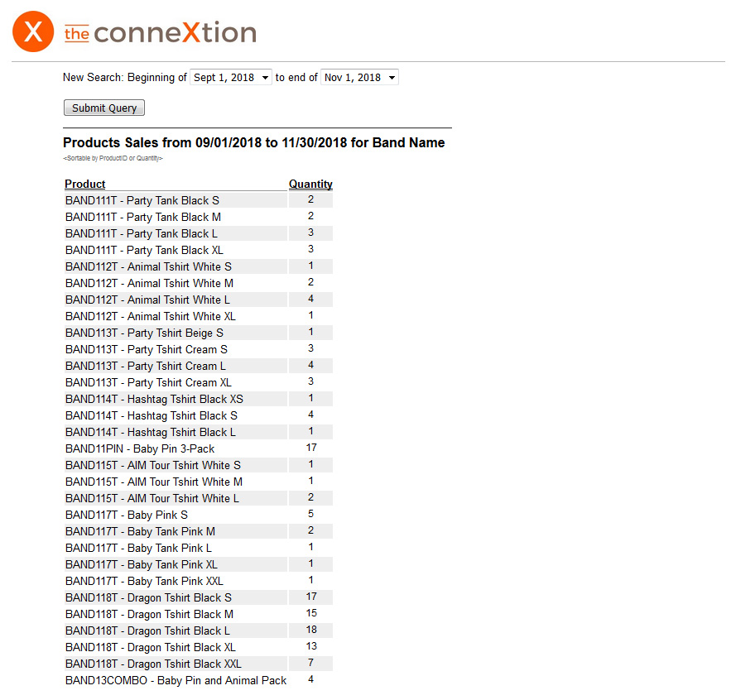736x700 pixels.
Task: Click the BAND13COMBO Baby Pin and Animal Pack row
Action: pyautogui.click(x=176, y=680)
